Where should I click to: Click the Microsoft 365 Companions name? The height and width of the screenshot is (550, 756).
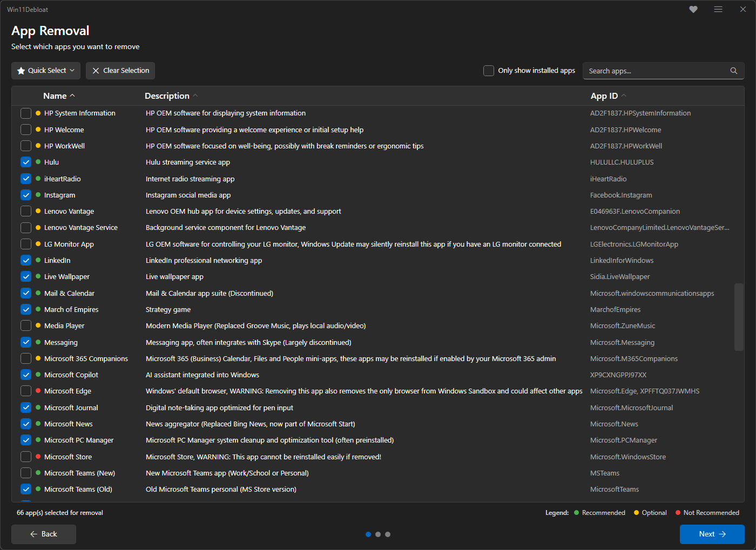[86, 358]
